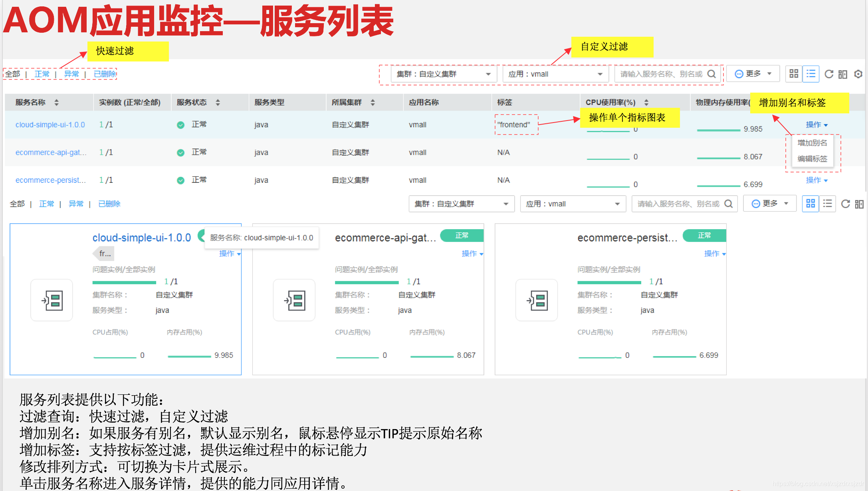This screenshot has height=491, width=868.
Task: Click top refresh icon beside list view
Action: tap(829, 74)
